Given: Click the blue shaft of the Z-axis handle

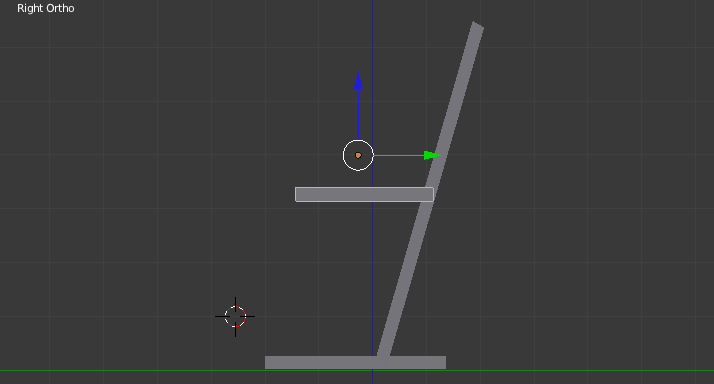Looking at the screenshot, I should pos(358,114).
